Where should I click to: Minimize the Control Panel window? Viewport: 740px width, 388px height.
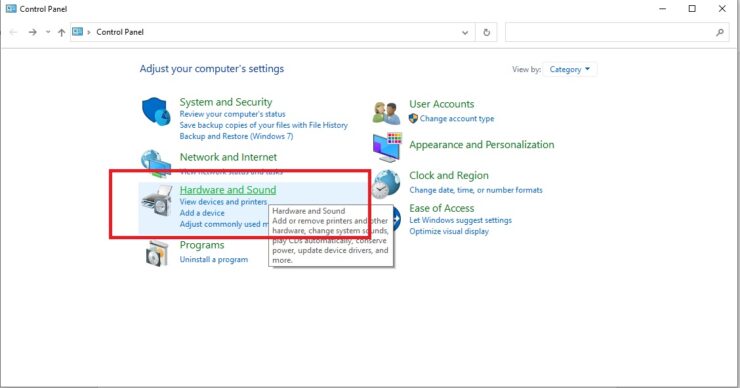pyautogui.click(x=663, y=8)
